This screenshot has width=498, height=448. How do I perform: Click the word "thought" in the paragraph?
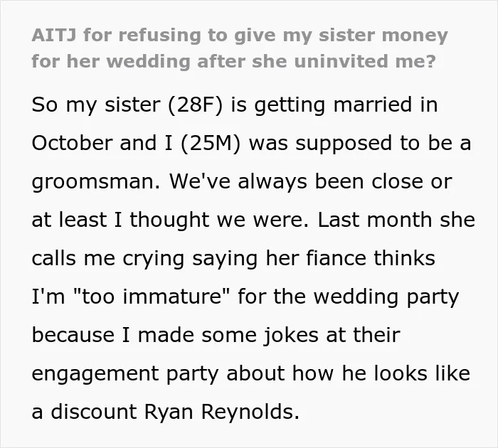[169, 220]
